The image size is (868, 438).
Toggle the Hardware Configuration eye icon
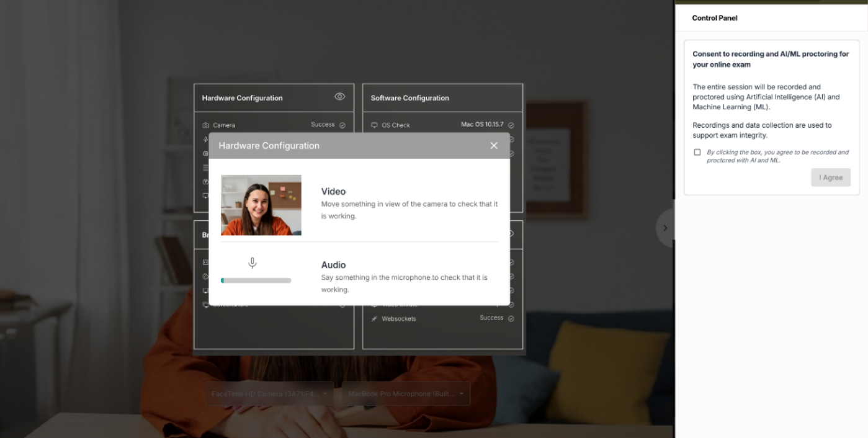click(339, 96)
